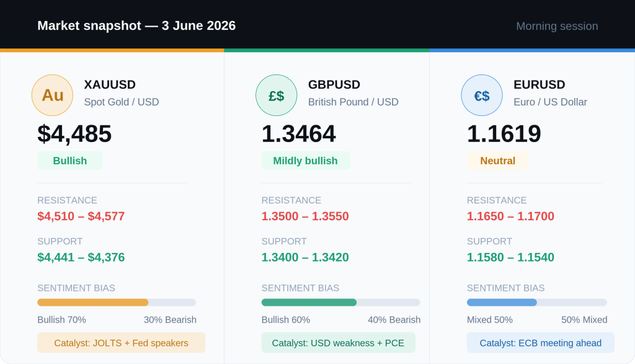
Task: Select the Bullish badge under XAUUSD
Action: coord(70,161)
